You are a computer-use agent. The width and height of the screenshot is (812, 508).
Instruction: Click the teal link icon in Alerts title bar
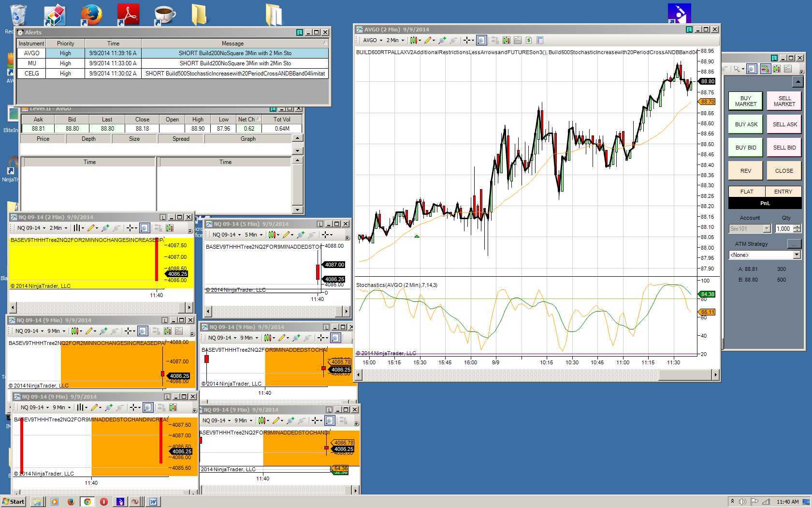click(300, 32)
